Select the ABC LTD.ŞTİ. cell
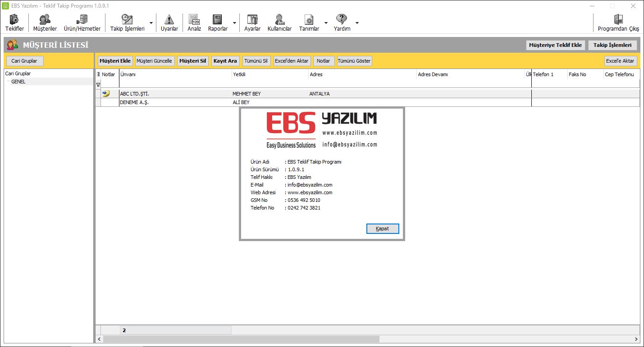The height and width of the screenshot is (347, 644). [x=176, y=94]
